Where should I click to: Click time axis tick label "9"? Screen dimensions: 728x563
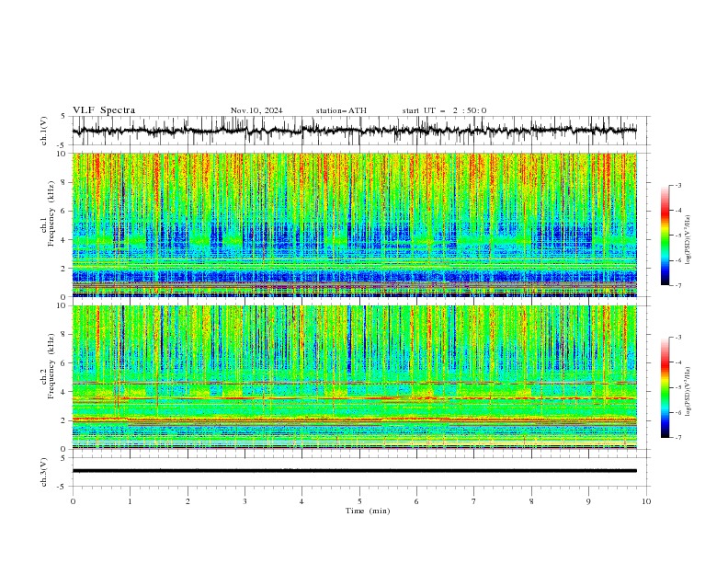coord(588,501)
